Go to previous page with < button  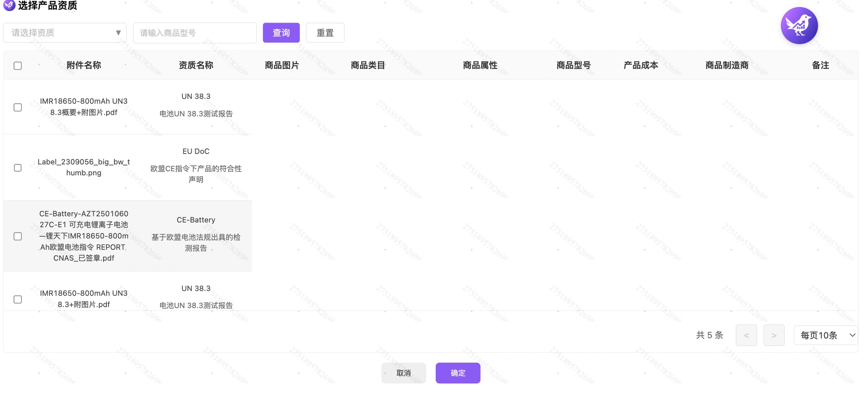tap(746, 335)
